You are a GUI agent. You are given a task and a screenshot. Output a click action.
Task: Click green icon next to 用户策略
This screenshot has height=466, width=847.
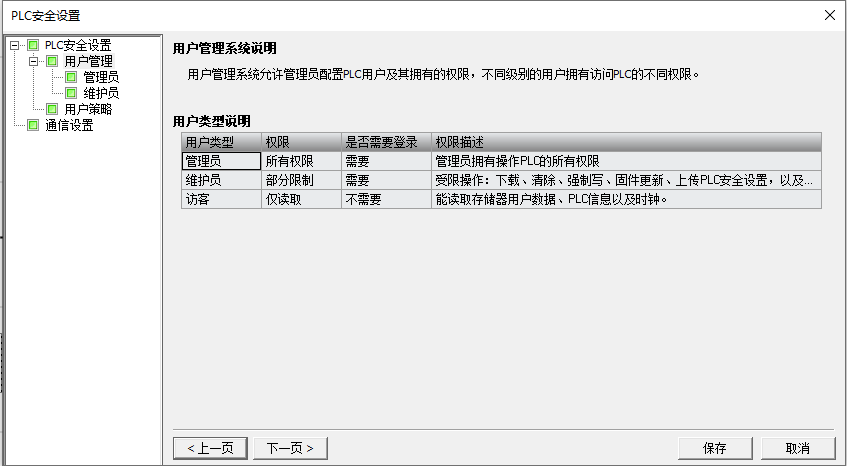point(53,109)
